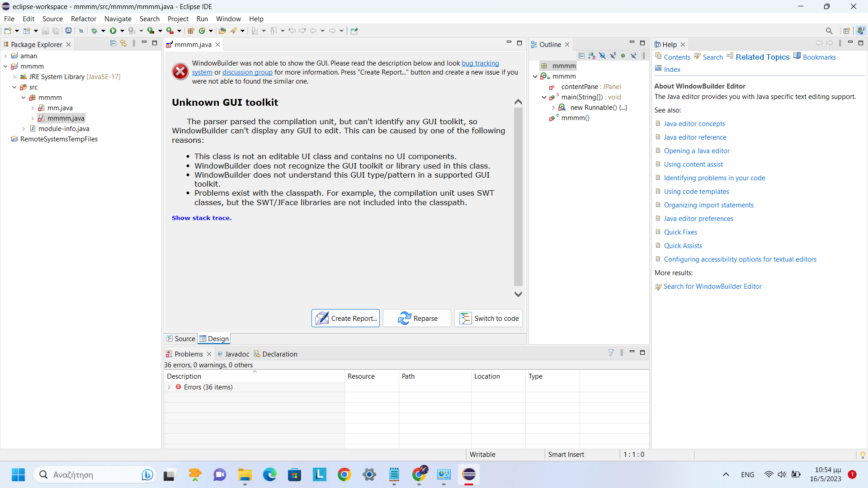Toggle the Java perspective button
This screenshot has height=488, width=868.
tap(861, 31)
